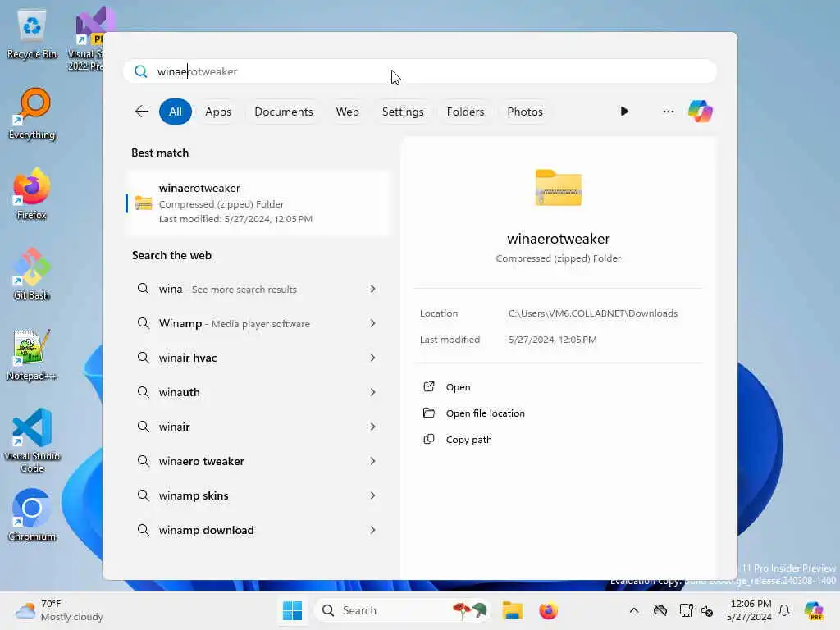Select the 'winamp download' web suggestion
840x630 pixels.
258,530
